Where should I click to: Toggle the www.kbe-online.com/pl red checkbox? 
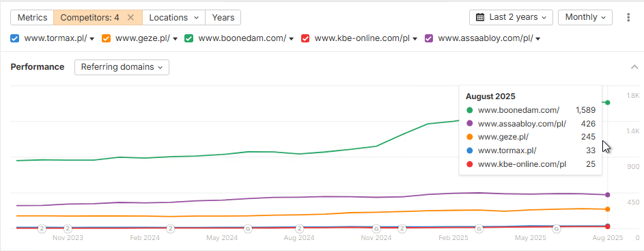tap(305, 38)
